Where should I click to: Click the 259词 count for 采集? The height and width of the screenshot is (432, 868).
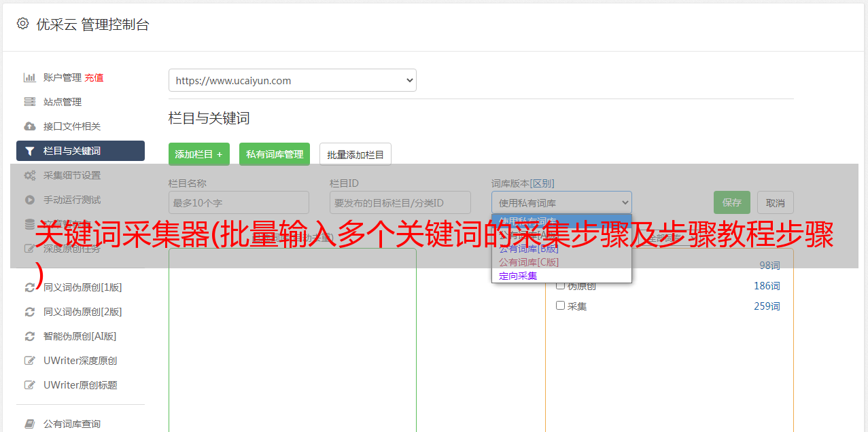point(767,306)
